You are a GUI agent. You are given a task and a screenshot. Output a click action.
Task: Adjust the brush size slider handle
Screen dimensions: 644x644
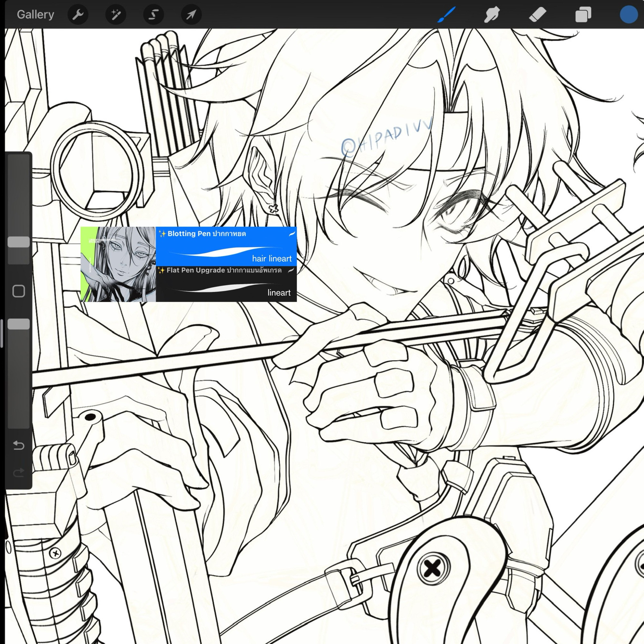click(19, 242)
